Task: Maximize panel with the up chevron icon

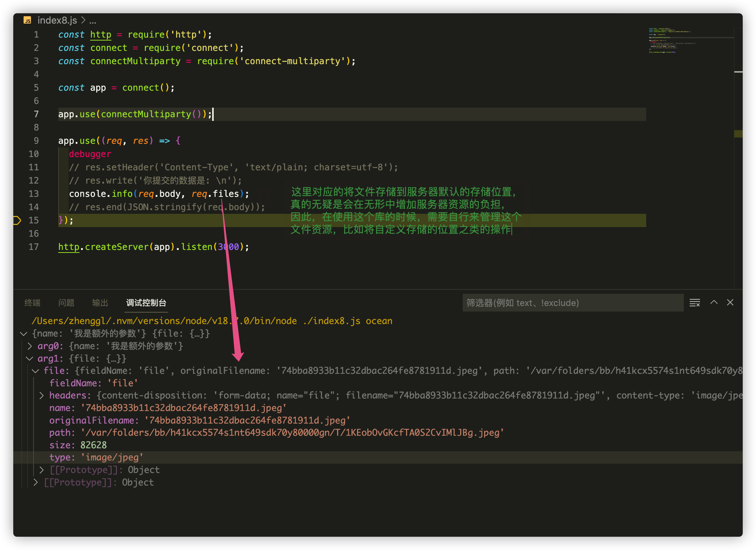Action: pyautogui.click(x=714, y=302)
